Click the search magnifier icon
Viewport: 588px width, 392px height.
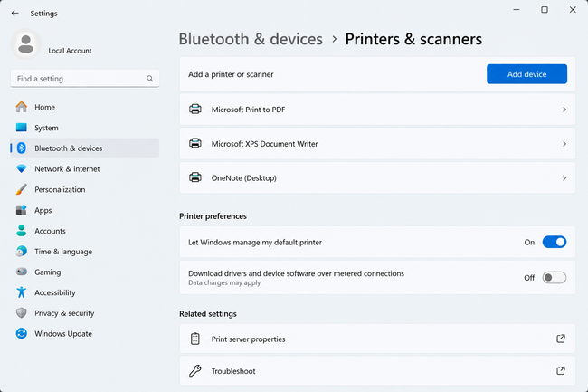tap(149, 79)
